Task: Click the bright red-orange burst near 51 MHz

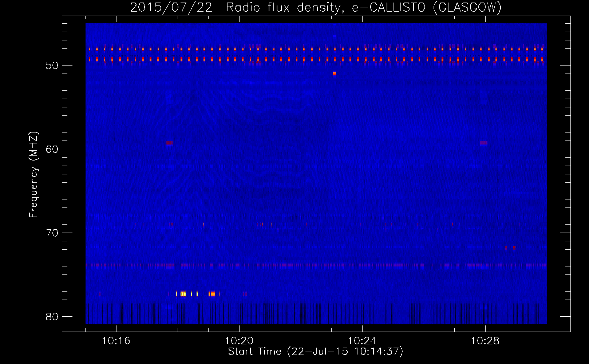Action: (x=334, y=74)
